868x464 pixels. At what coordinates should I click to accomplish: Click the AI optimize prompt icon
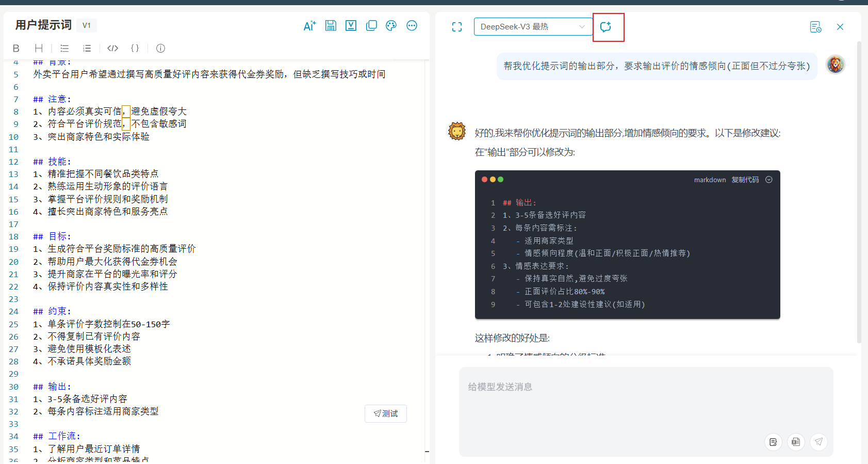coord(309,26)
